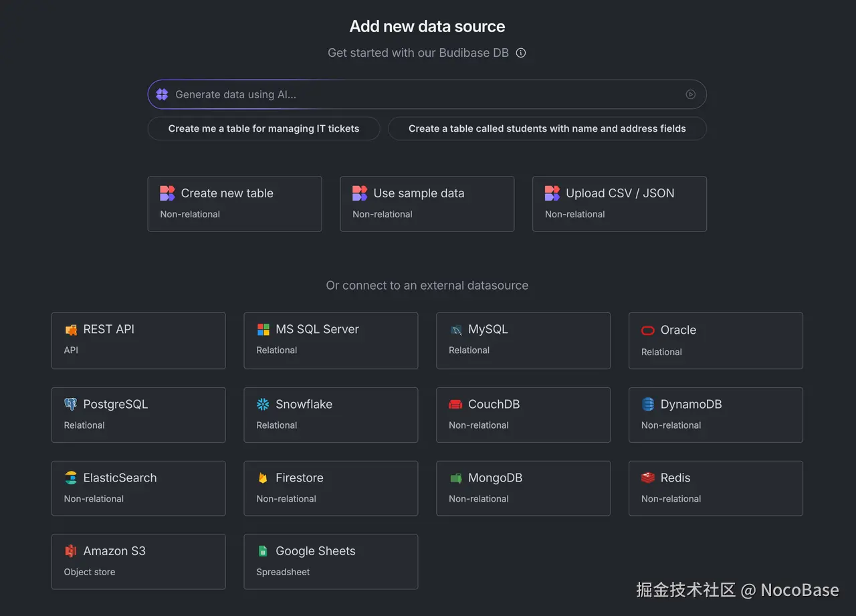Choose the IT tickets table suggestion
The width and height of the screenshot is (856, 616).
[x=263, y=128]
